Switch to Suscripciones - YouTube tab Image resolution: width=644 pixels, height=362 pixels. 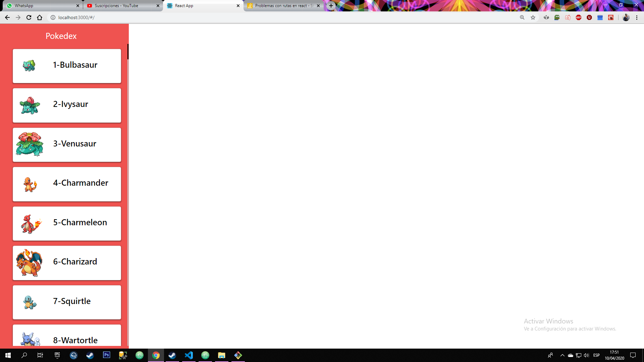tap(123, 6)
